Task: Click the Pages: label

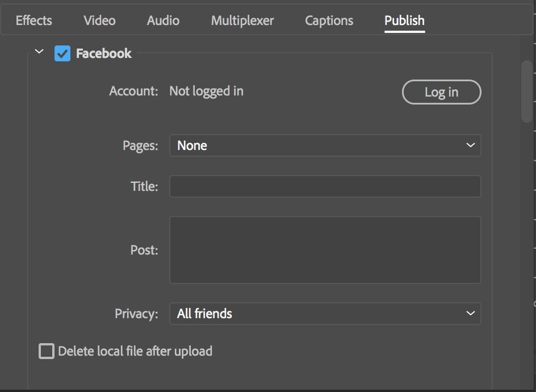Action: click(140, 145)
